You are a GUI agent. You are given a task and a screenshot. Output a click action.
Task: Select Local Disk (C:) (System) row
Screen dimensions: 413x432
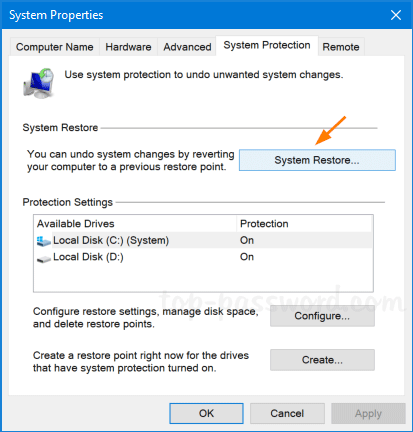[x=203, y=240]
